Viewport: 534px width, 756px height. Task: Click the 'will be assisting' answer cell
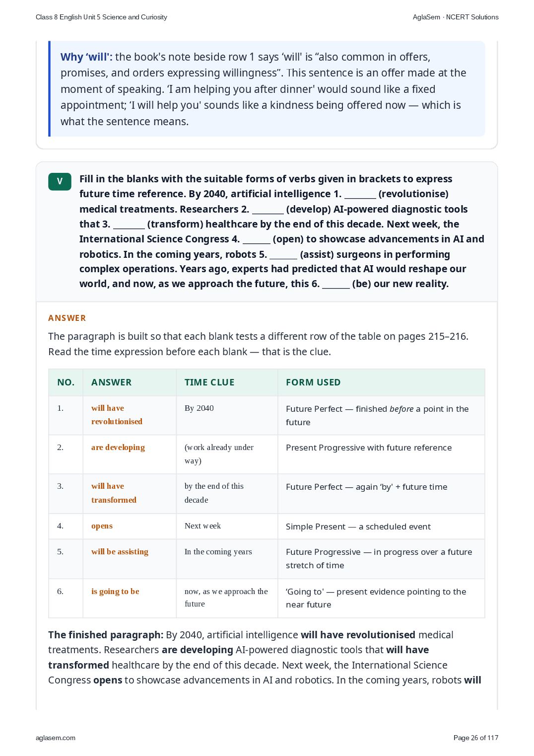[x=130, y=558]
